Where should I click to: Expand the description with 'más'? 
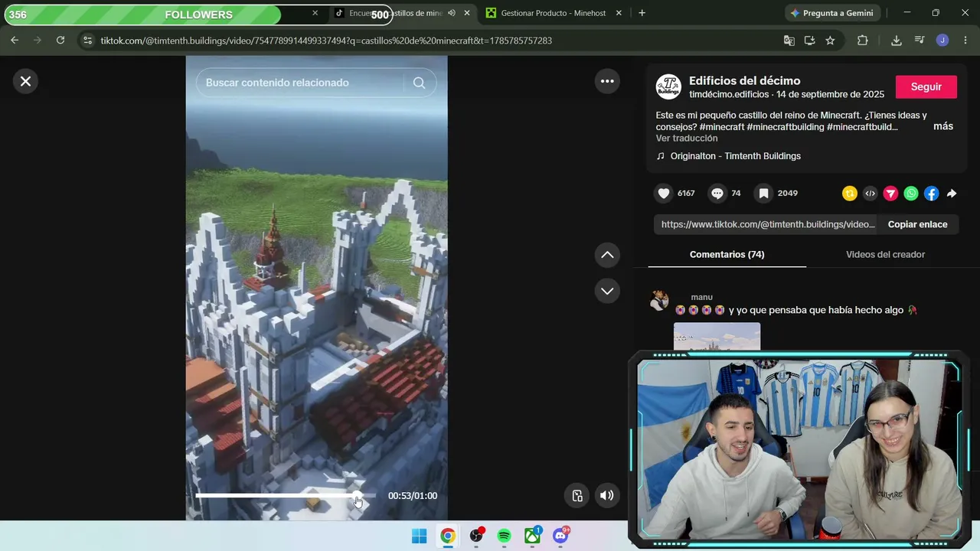click(x=943, y=126)
